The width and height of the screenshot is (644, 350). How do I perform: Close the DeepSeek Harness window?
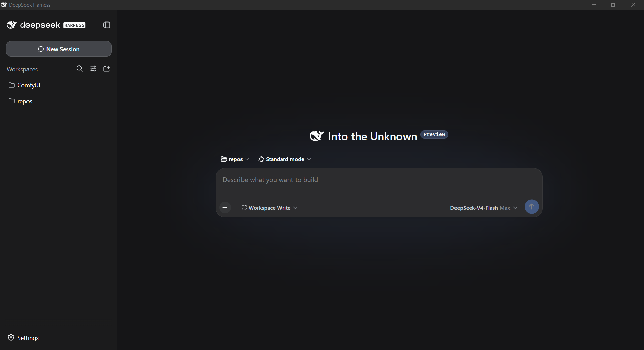pos(633,5)
